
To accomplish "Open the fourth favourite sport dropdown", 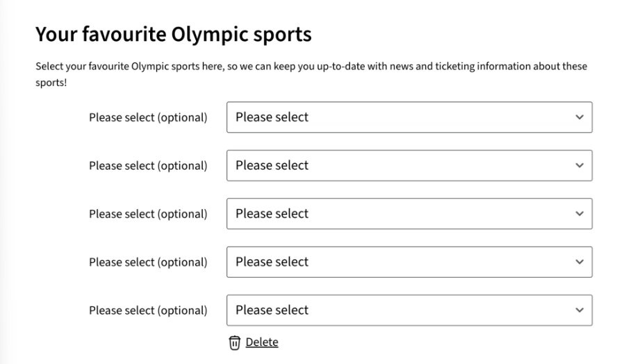I will 409,262.
